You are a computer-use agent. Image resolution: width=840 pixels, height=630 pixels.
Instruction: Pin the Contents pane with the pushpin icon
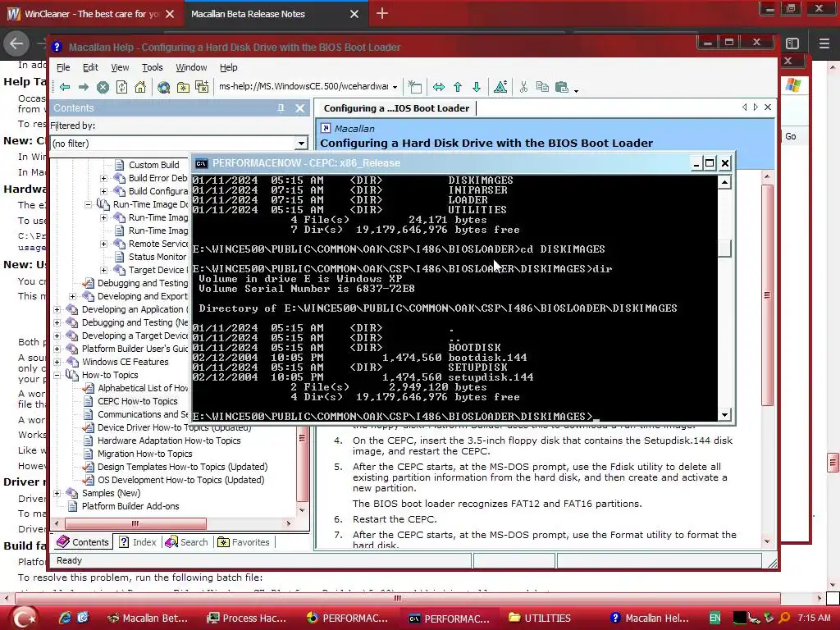point(281,108)
